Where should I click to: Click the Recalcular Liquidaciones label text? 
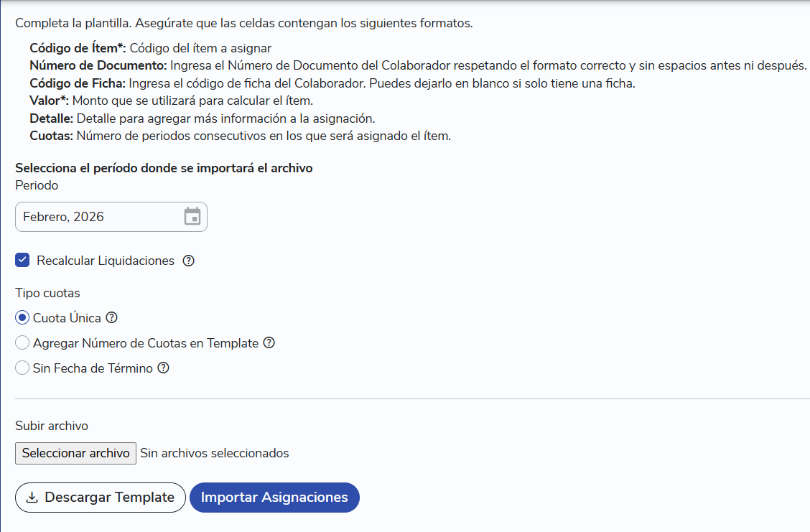[x=106, y=261]
